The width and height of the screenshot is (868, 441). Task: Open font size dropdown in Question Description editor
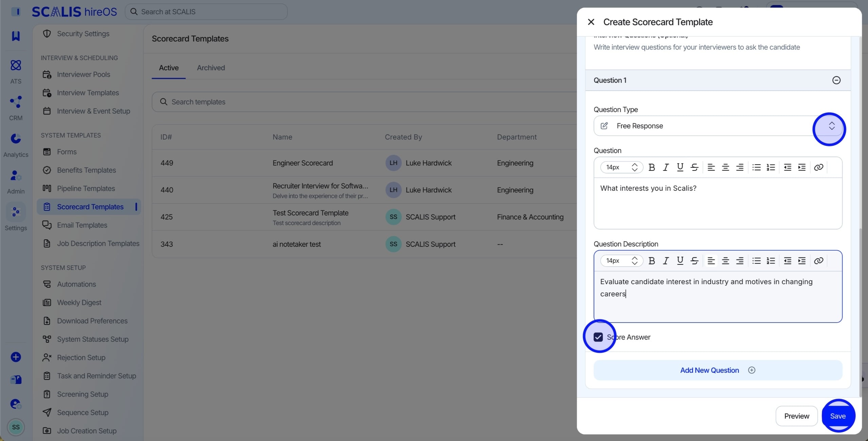621,260
